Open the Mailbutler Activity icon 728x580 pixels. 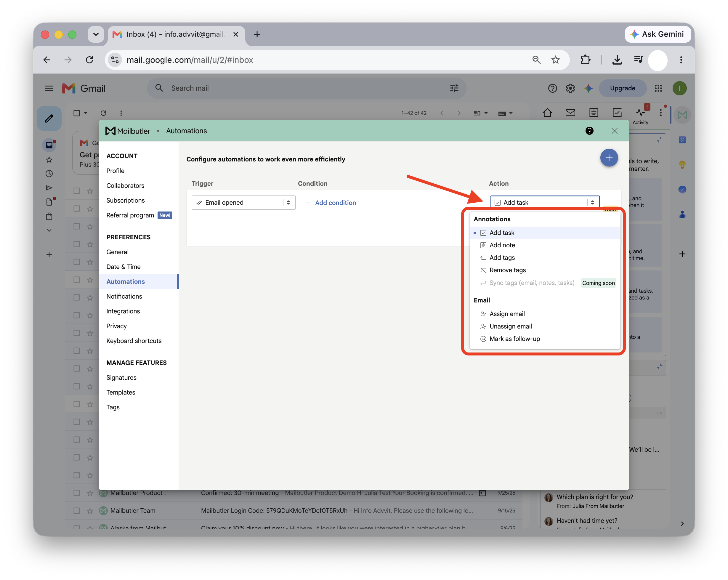click(x=640, y=116)
